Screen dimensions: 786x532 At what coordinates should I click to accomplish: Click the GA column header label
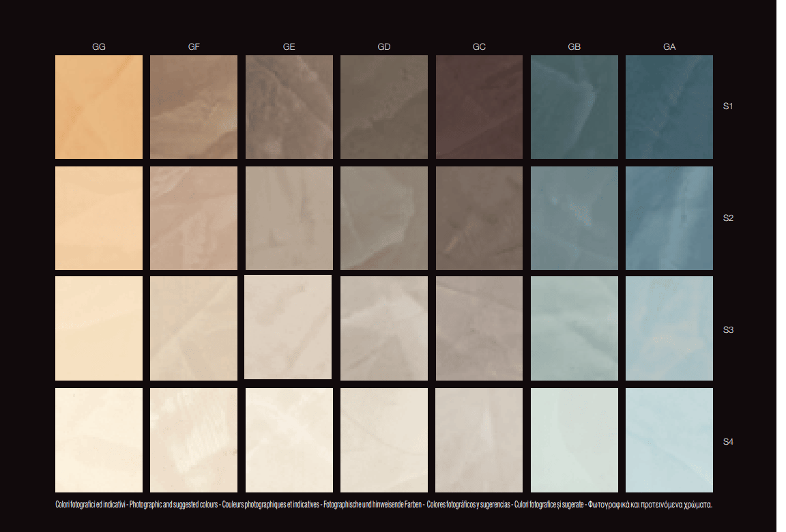click(669, 47)
